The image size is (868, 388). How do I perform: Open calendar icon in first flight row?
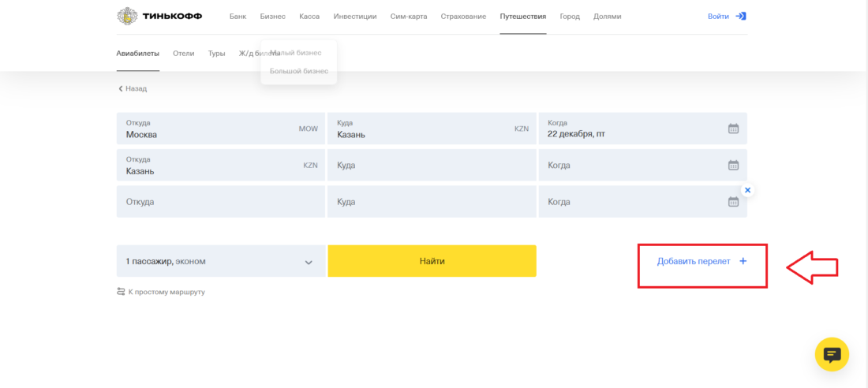coord(732,129)
